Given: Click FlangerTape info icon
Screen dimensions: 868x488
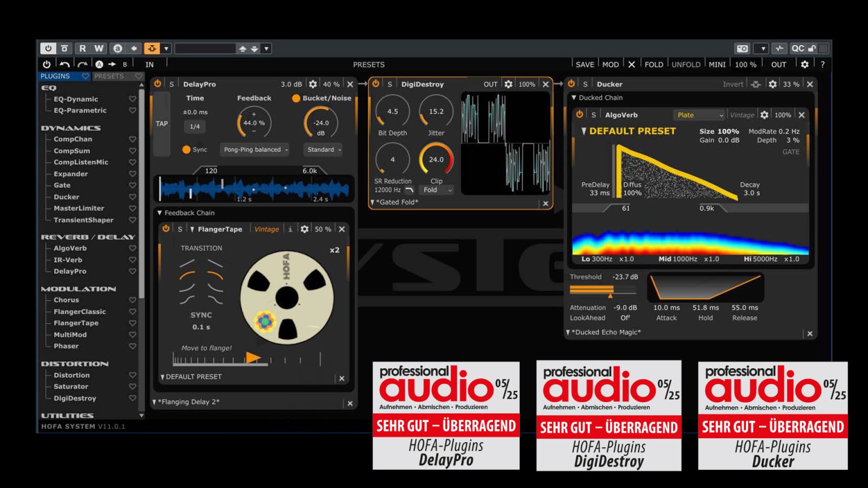Looking at the screenshot, I should click(x=290, y=229).
